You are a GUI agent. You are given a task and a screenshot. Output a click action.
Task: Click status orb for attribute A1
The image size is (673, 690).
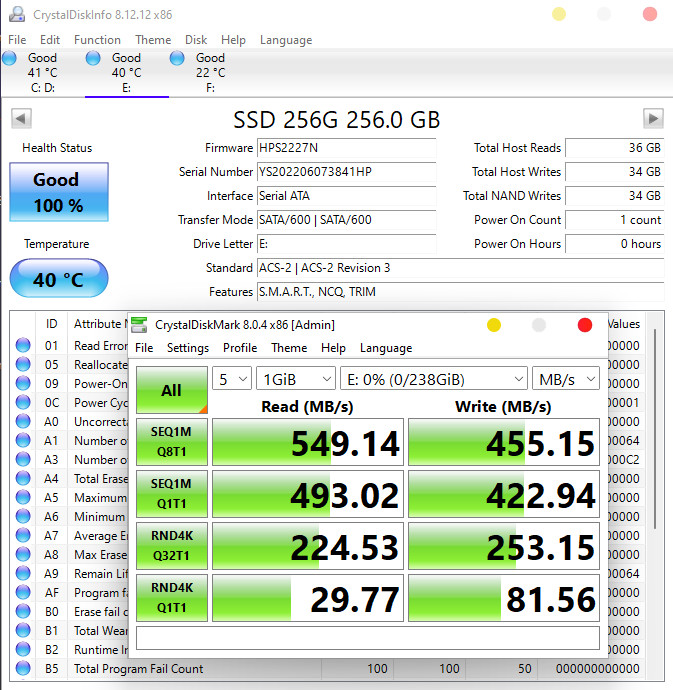23,440
